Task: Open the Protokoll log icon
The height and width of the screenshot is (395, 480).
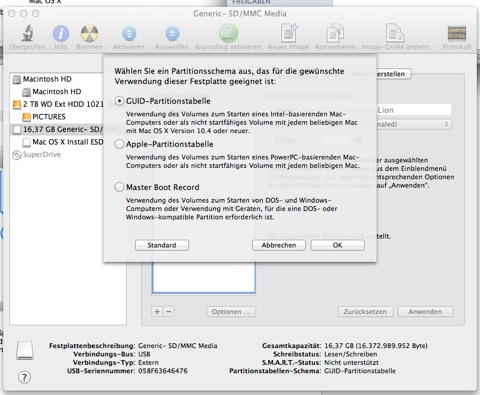Action: point(457,33)
